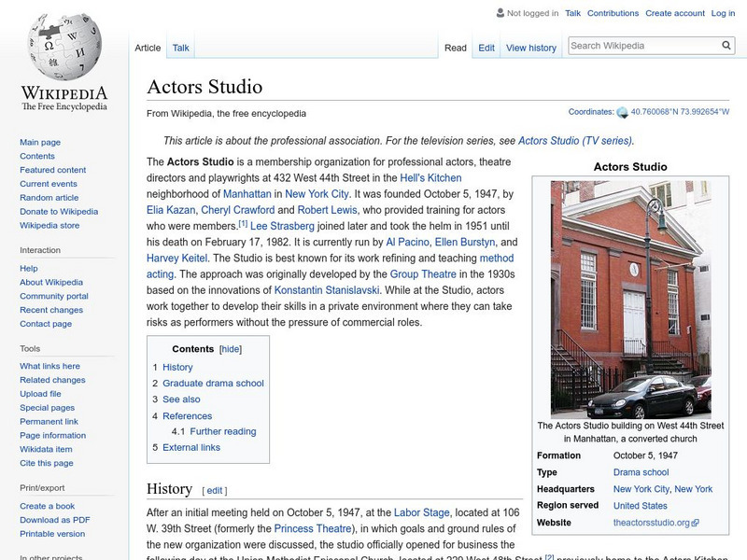
Task: Open the sidebar Contents link
Action: (x=37, y=156)
